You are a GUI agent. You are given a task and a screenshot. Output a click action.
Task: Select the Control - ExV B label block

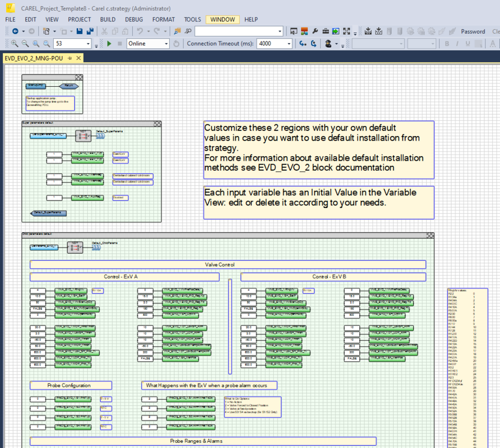pos(333,277)
